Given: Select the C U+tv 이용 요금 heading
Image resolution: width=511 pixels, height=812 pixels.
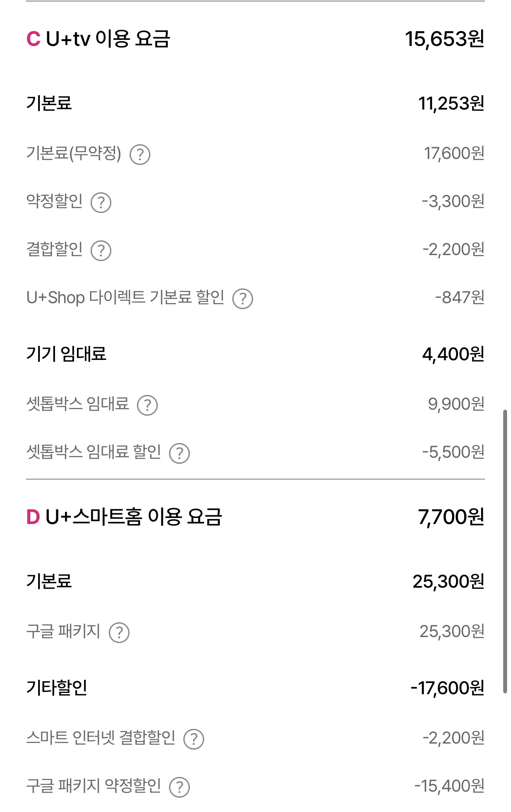Looking at the screenshot, I should tap(98, 39).
